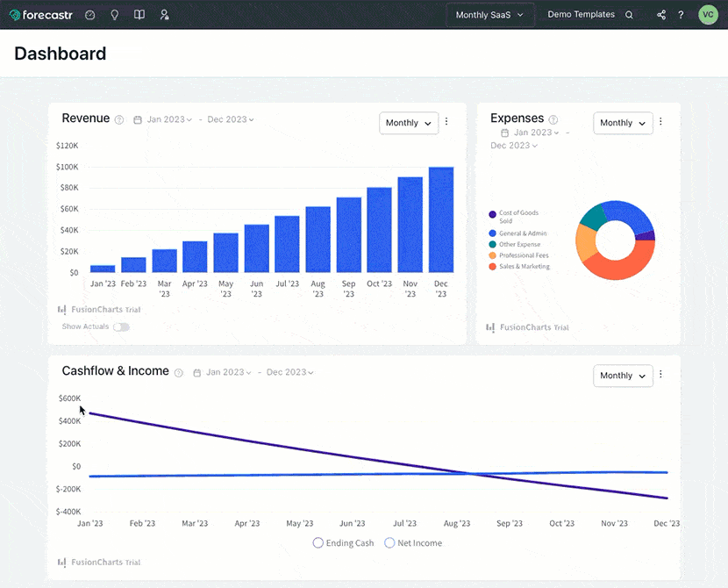Toggle the Net Income series

(413, 543)
